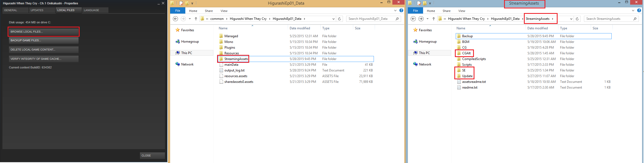644x163 pixels.
Task: Open recent locations dropdown in HigurashiEp01_Data window
Action: tap(190, 19)
